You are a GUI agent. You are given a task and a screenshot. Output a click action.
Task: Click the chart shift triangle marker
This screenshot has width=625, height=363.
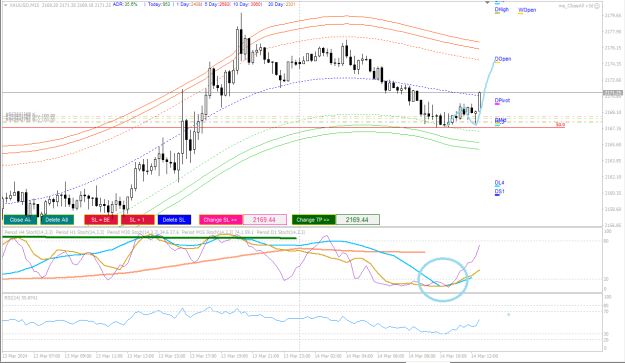pos(487,3)
